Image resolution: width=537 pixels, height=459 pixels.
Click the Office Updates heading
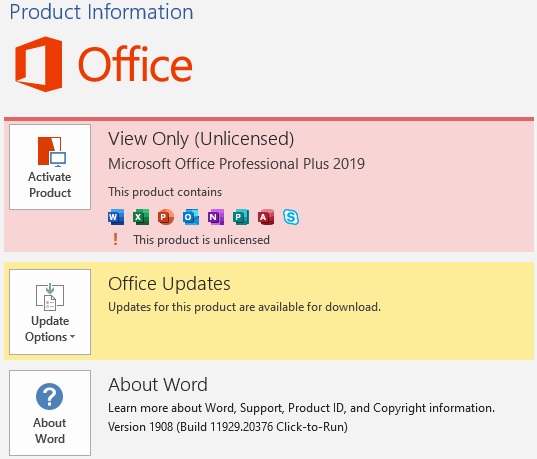coord(169,284)
